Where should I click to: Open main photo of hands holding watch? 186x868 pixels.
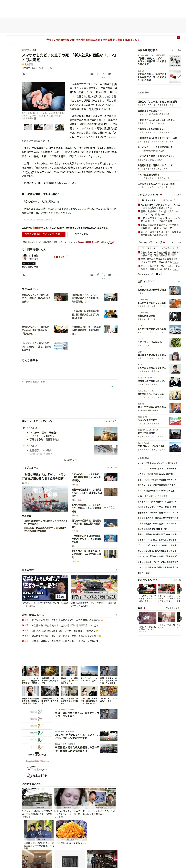click(44, 96)
